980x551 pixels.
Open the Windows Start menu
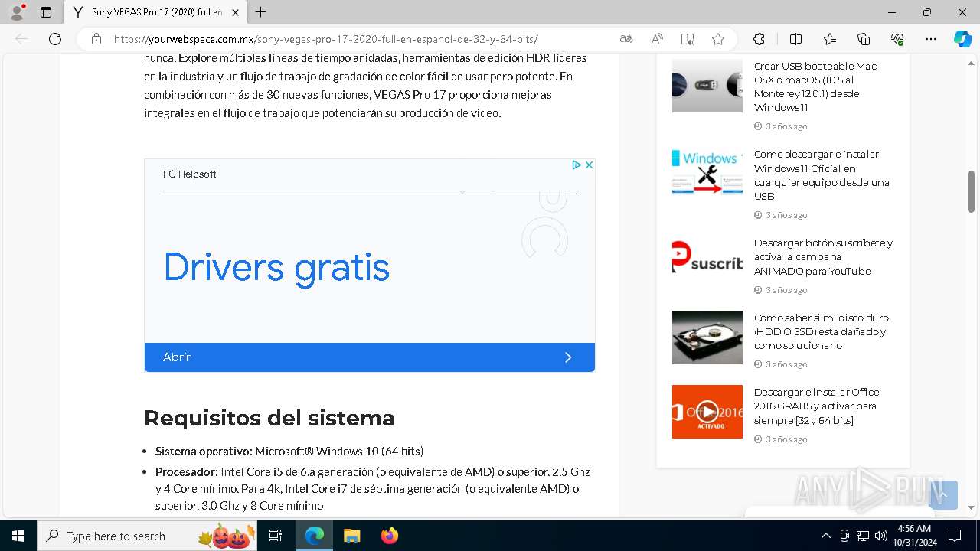[18, 536]
